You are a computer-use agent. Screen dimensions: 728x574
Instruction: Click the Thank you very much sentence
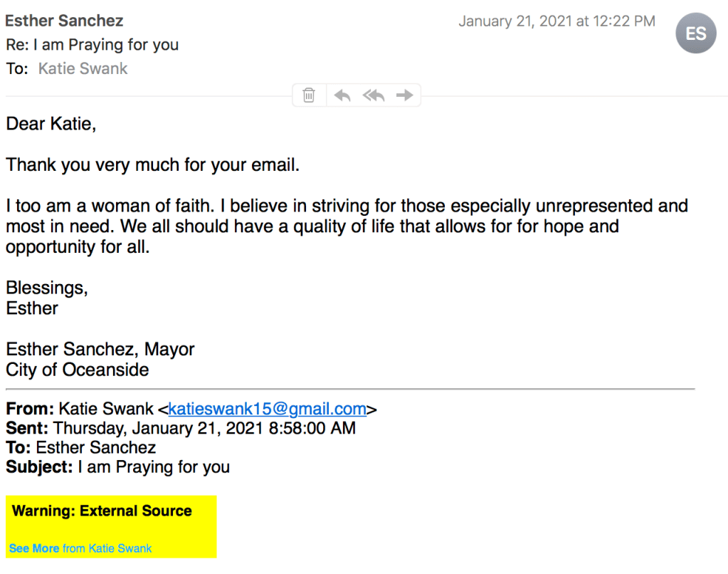(153, 165)
